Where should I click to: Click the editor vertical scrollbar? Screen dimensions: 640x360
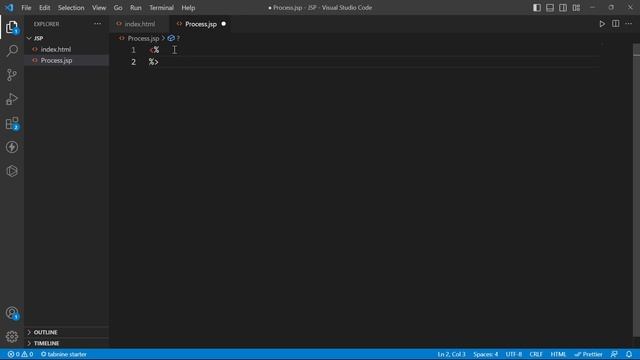636,190
